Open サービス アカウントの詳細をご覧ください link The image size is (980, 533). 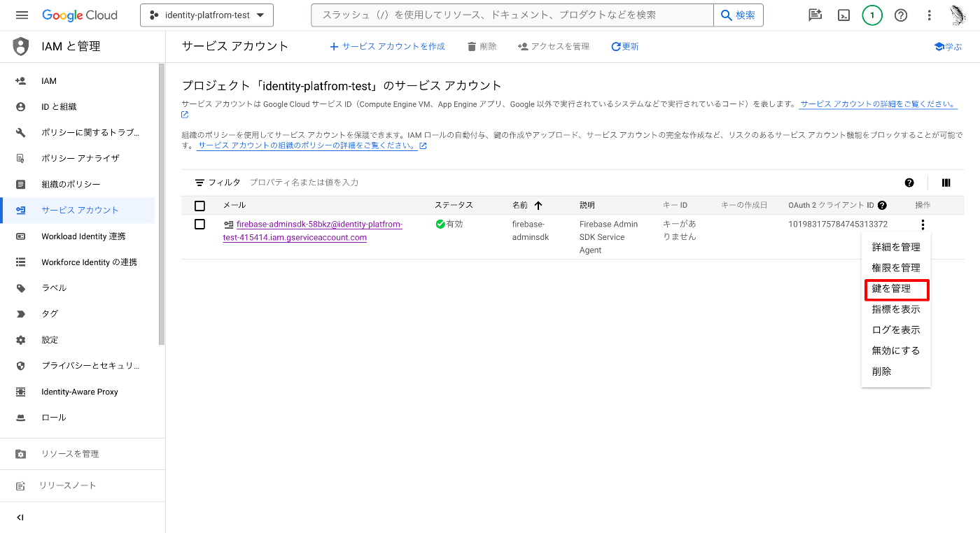[x=878, y=104]
